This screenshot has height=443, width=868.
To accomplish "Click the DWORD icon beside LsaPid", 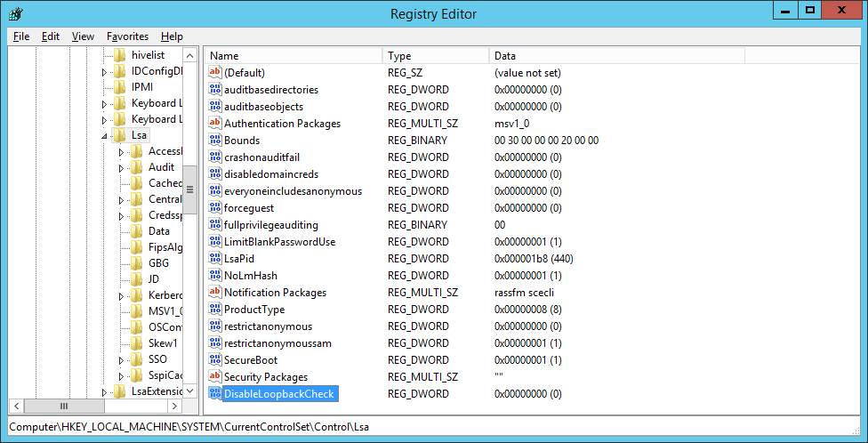I will (x=214, y=258).
